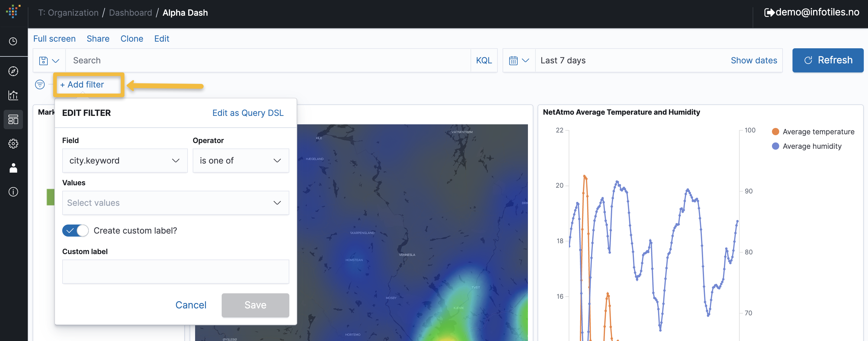Screen dimensions: 868x341
Task: Open Discover compass icon in sidebar
Action: point(13,71)
